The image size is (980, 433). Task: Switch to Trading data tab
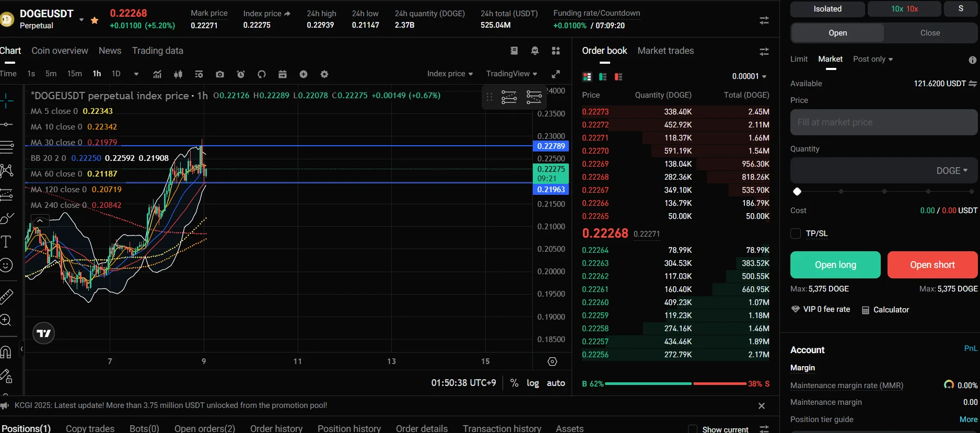(157, 51)
